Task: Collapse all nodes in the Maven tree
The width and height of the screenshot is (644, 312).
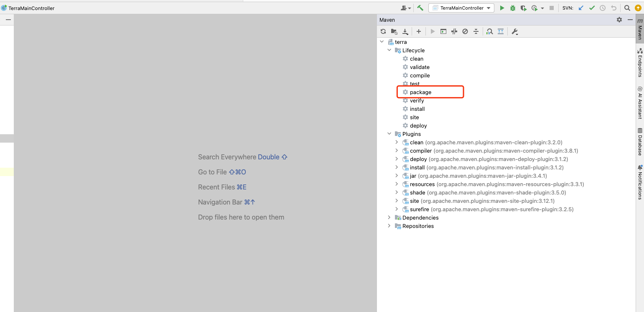Action: [x=476, y=31]
